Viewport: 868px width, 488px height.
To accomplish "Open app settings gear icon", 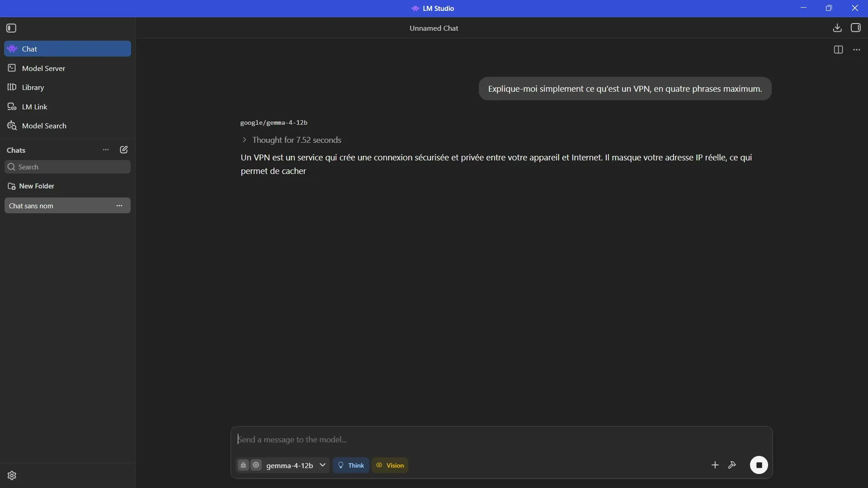I will pyautogui.click(x=12, y=475).
